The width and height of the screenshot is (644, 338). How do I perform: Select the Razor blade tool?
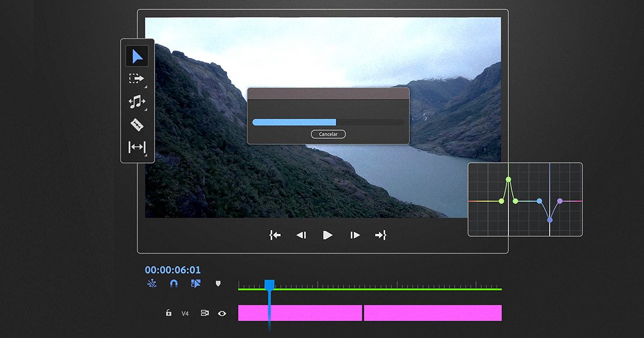[137, 124]
